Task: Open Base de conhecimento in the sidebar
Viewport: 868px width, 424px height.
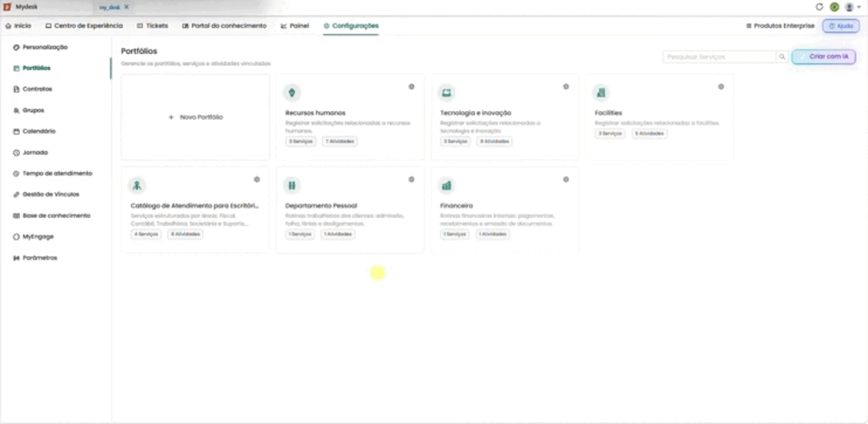Action: (x=51, y=215)
